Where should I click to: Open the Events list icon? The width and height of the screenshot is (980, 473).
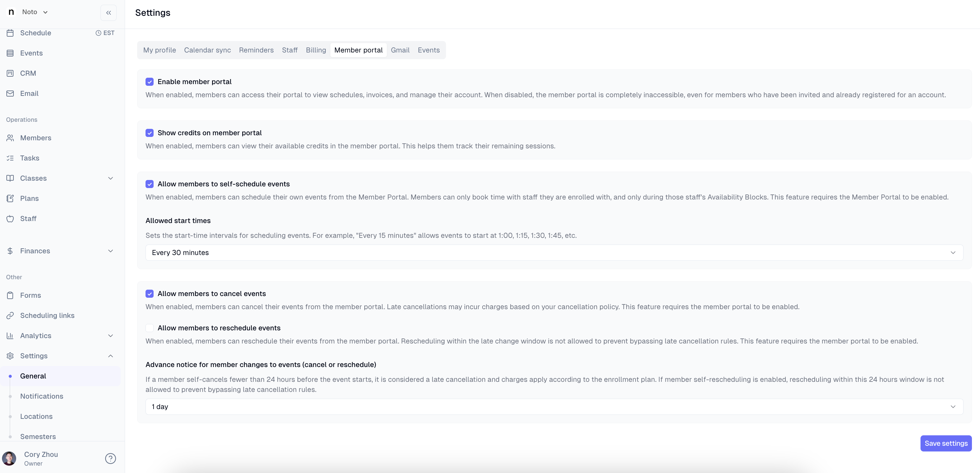click(10, 53)
